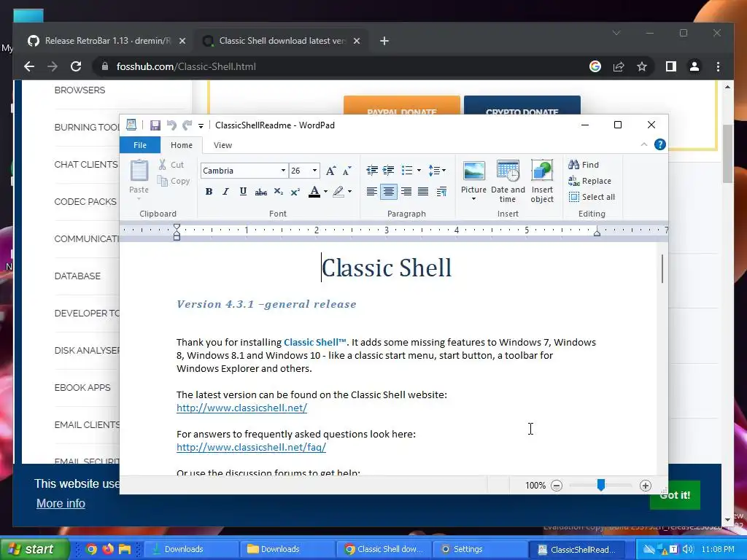Zoom in with the plus button
This screenshot has height=560, width=747.
[646, 486]
